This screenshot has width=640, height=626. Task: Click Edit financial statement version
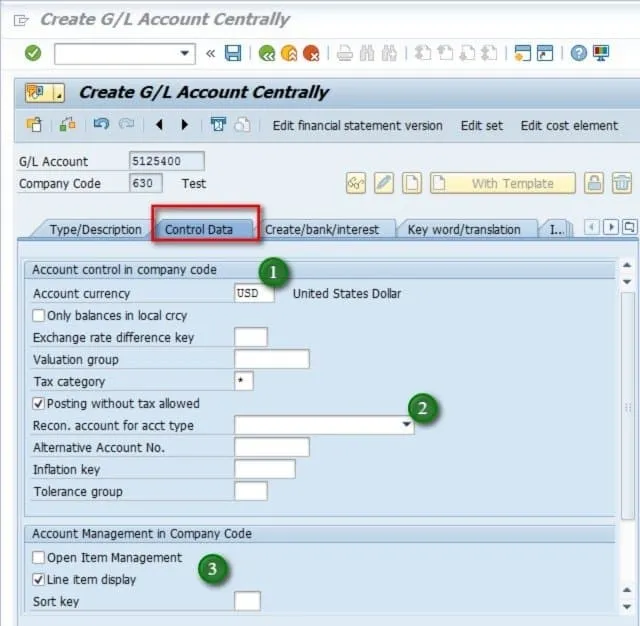[357, 125]
